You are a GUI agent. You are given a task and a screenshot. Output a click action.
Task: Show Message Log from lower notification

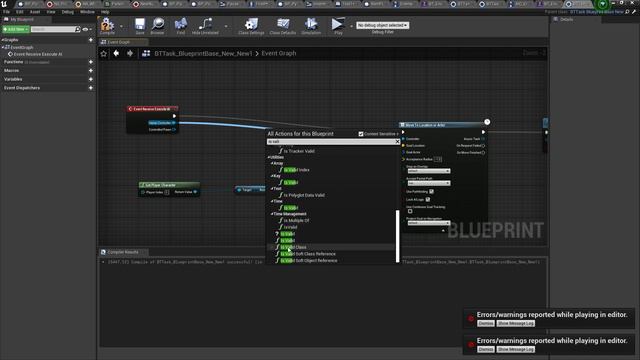(x=516, y=349)
